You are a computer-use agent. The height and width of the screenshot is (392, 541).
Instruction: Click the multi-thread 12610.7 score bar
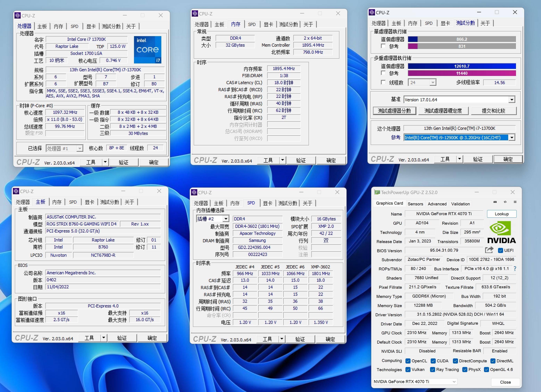pos(462,66)
